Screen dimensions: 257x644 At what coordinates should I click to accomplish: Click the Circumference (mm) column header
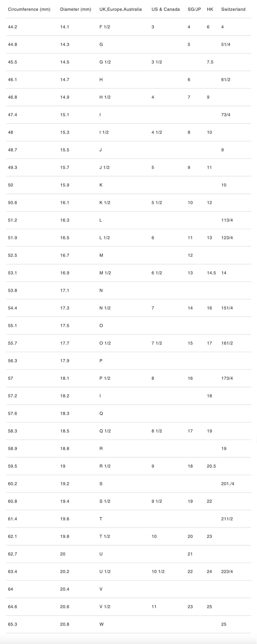point(29,9)
